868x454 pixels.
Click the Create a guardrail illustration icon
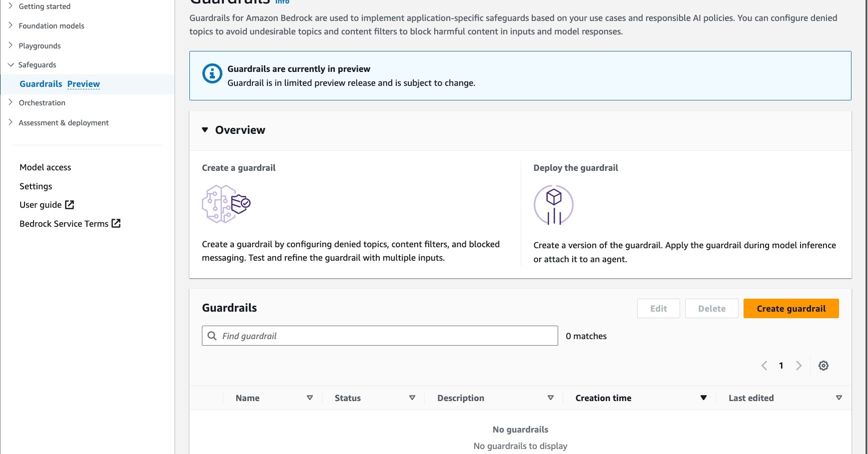point(226,204)
